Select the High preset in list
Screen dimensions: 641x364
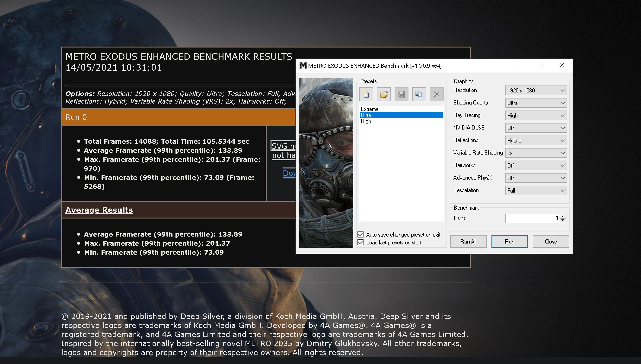[366, 121]
